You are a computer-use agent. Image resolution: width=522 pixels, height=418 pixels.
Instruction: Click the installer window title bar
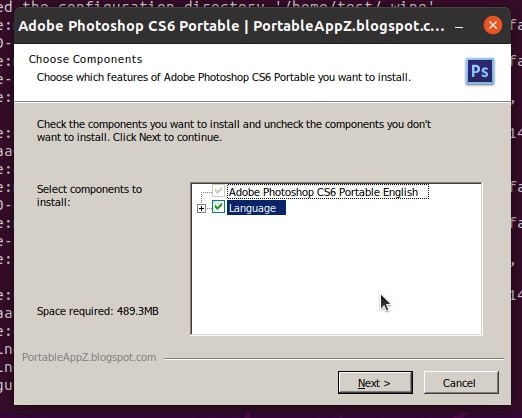pos(231,26)
